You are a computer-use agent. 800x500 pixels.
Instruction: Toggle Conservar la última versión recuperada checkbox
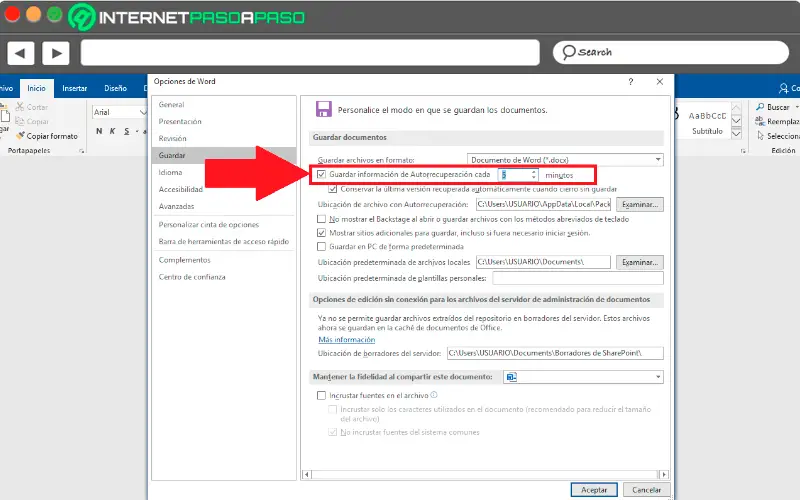click(333, 189)
